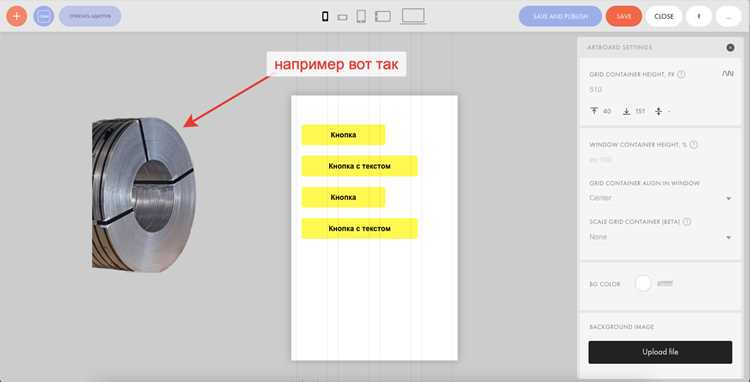This screenshot has width=750, height=382.
Task: Click help icon next to Scale Grid Container
Action: coord(687,222)
